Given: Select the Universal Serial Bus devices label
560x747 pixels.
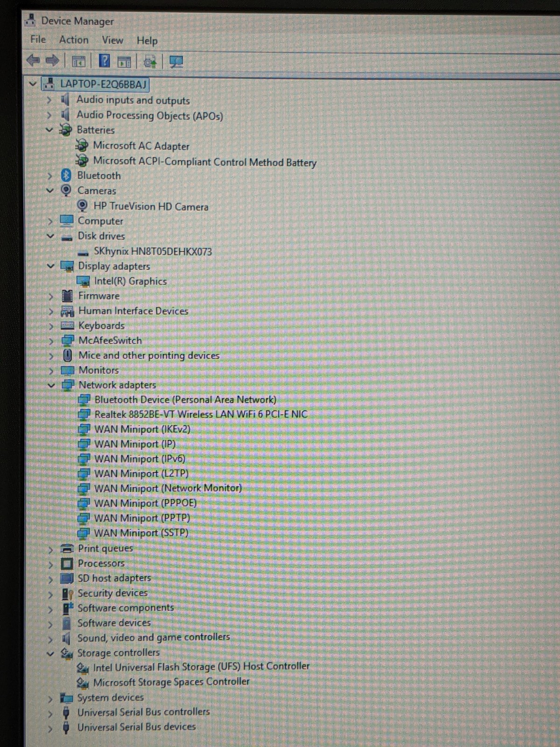Looking at the screenshot, I should (x=137, y=727).
